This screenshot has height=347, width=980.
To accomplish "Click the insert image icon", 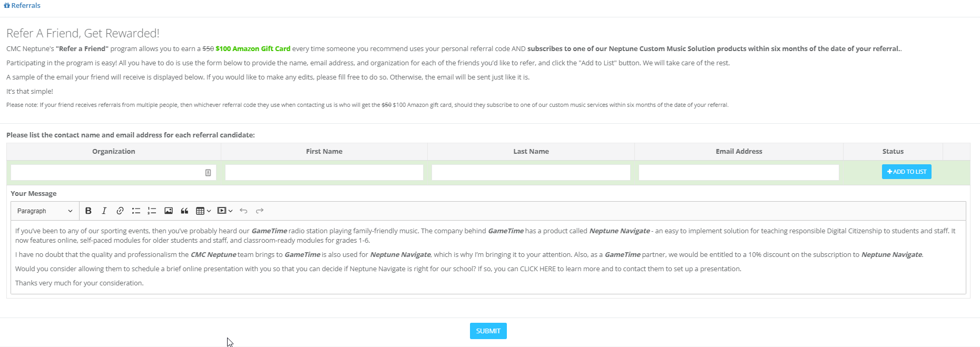I will click(x=169, y=211).
